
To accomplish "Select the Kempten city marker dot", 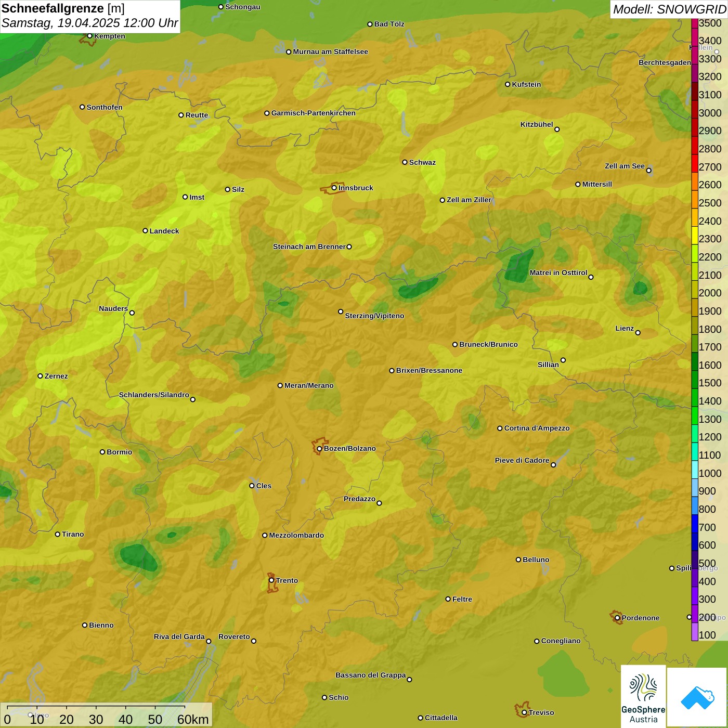I will coord(89,36).
